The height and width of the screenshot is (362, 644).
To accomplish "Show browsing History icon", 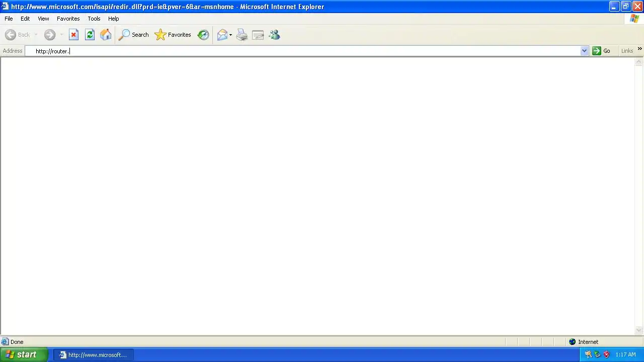I will pos(203,35).
